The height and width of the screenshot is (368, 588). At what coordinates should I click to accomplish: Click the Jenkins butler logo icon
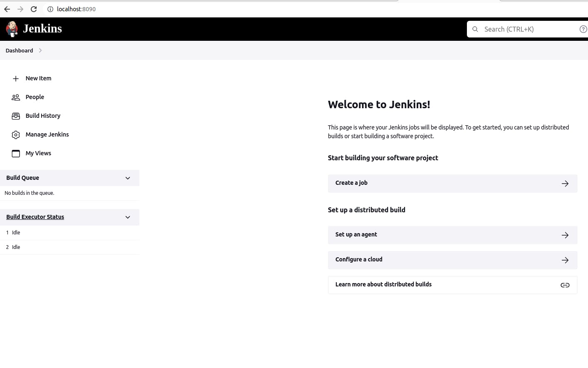click(x=12, y=29)
